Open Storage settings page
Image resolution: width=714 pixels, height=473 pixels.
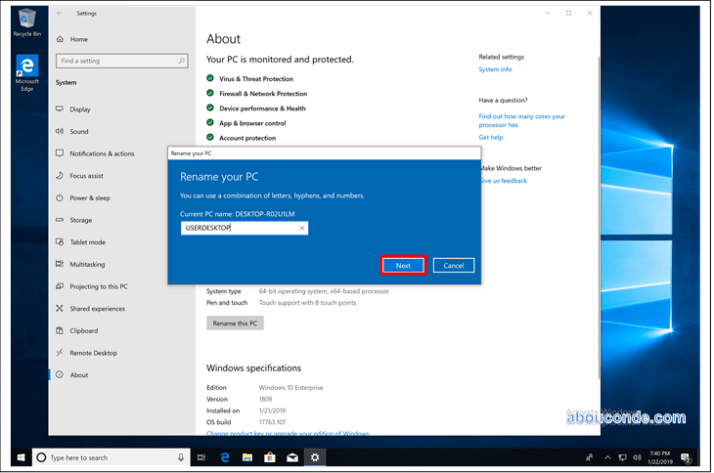[81, 220]
